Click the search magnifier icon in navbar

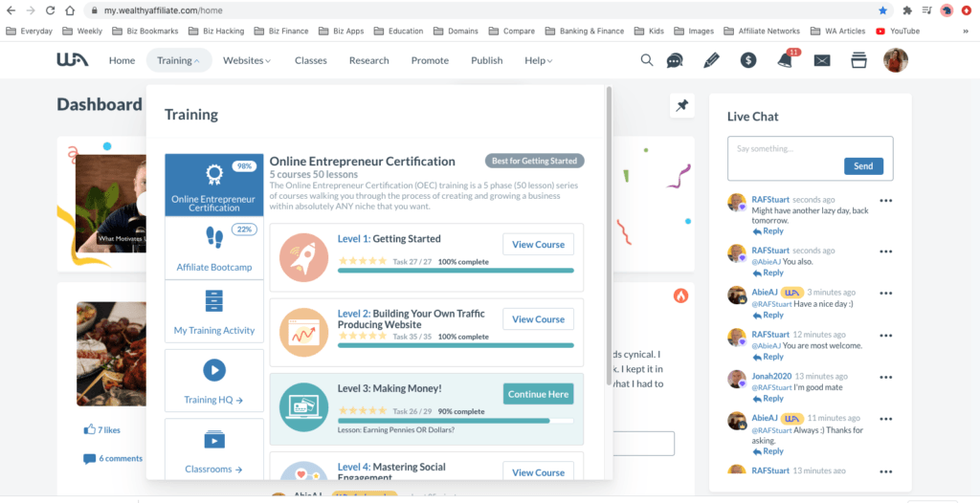(647, 60)
